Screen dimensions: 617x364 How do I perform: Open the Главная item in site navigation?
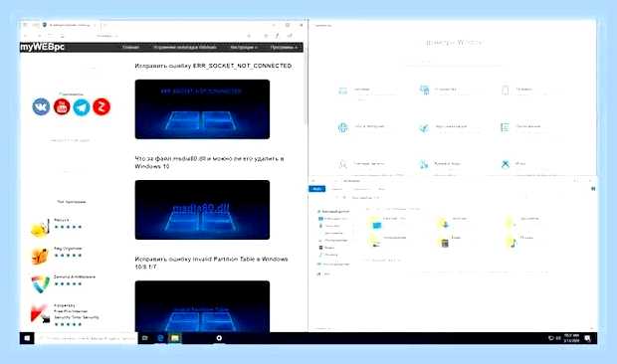pyautogui.click(x=130, y=47)
